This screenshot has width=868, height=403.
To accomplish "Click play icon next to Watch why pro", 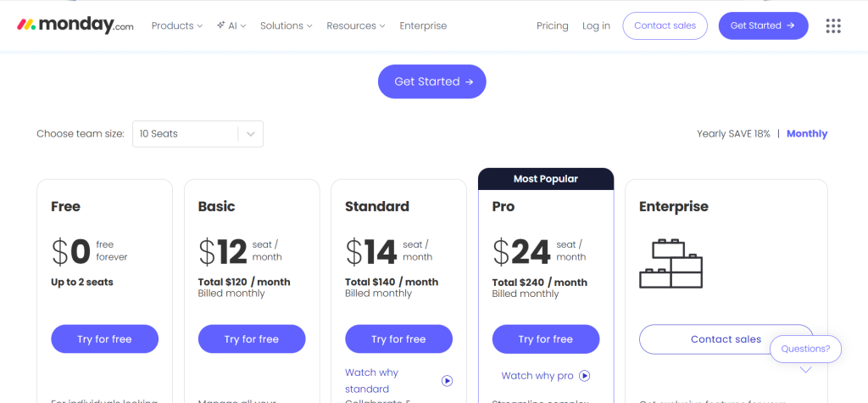I will [585, 376].
